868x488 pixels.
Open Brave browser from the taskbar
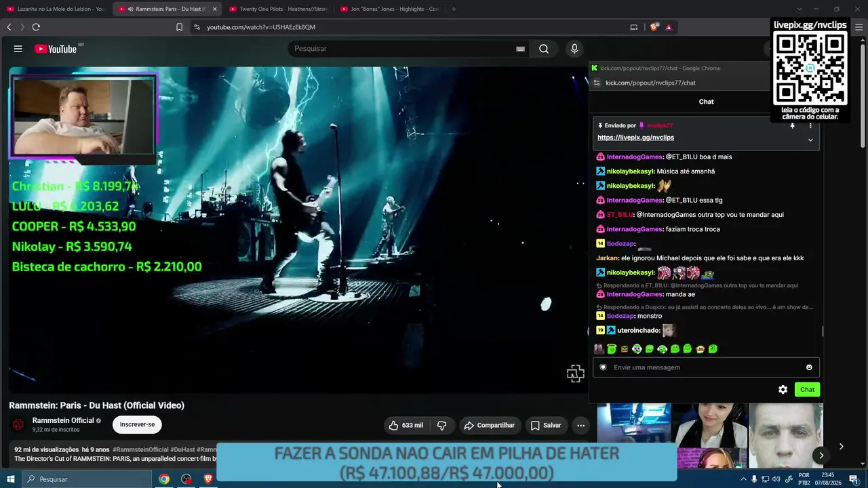[x=208, y=479]
